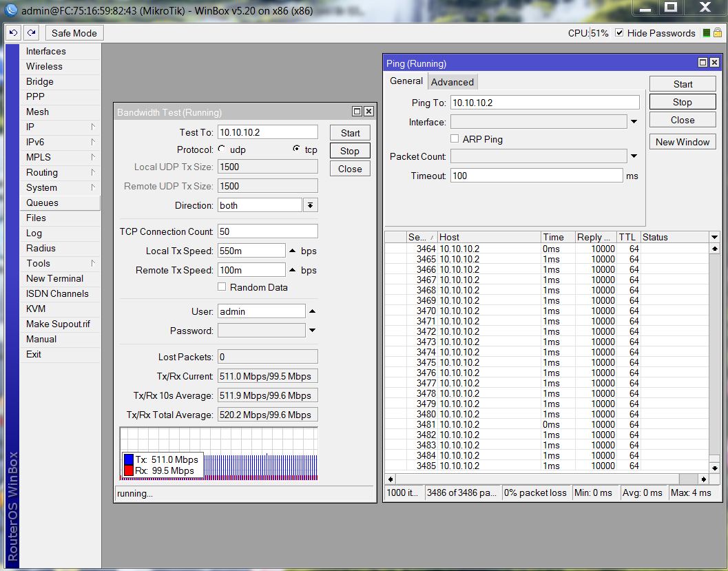The image size is (728, 571).
Task: Enable the Random Data checkbox
Action: [x=222, y=287]
